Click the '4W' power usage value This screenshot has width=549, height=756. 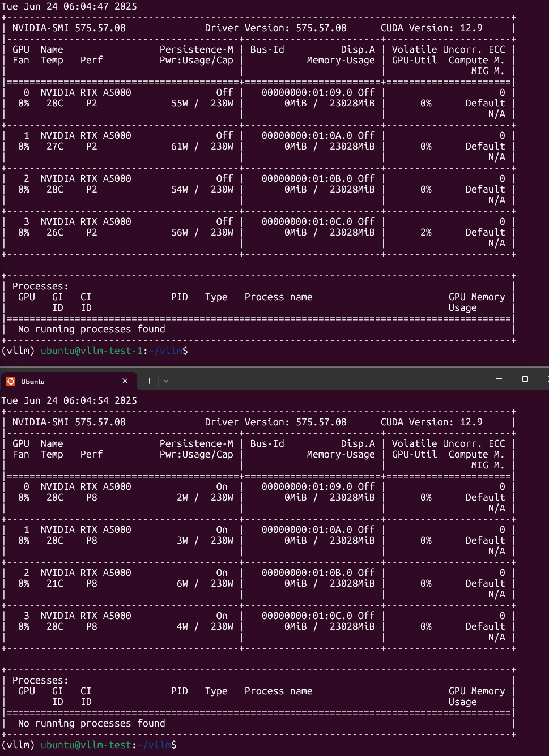[182, 626]
